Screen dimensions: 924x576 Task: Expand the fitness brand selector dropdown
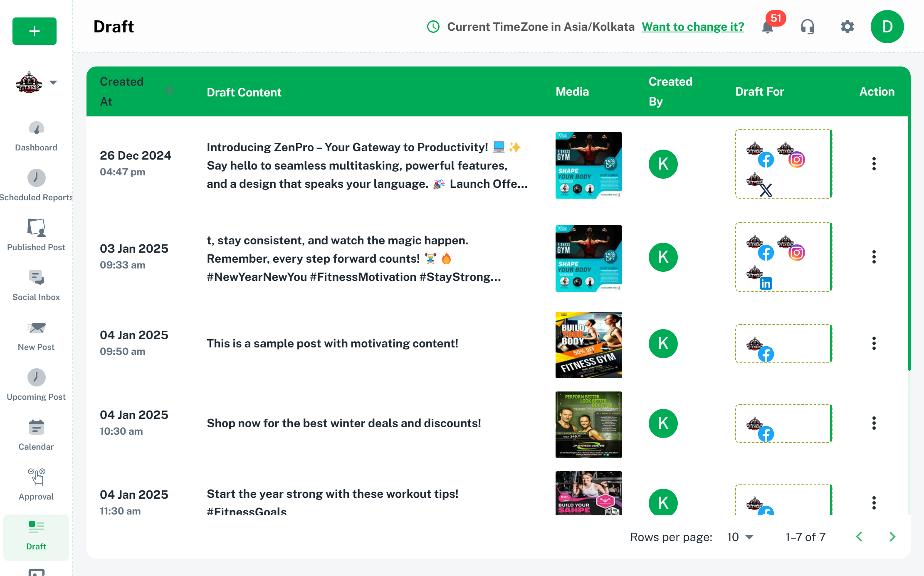pos(53,82)
